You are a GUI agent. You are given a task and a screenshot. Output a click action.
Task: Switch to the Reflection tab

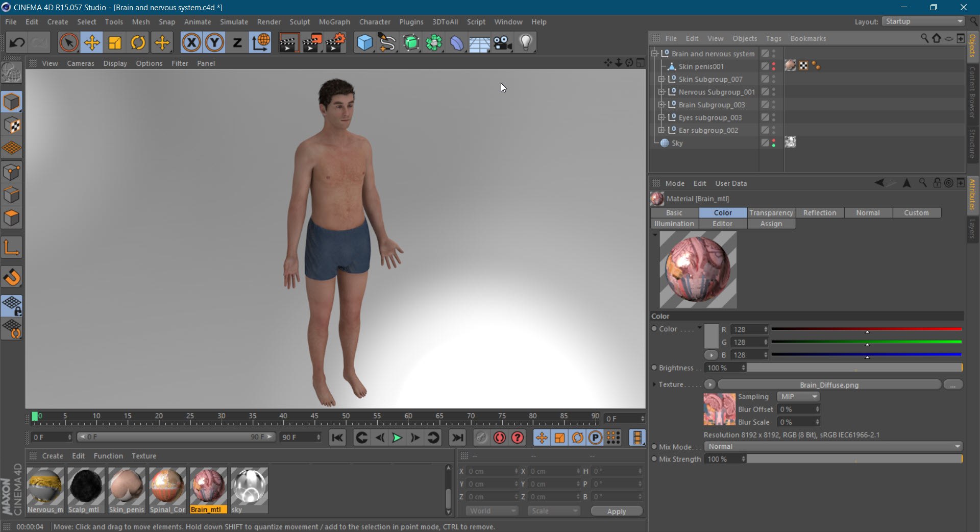819,213
